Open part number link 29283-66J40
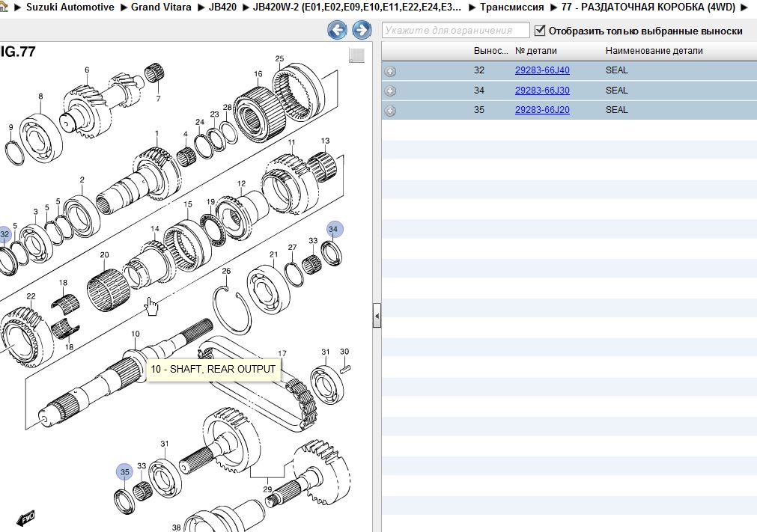 pyautogui.click(x=542, y=70)
